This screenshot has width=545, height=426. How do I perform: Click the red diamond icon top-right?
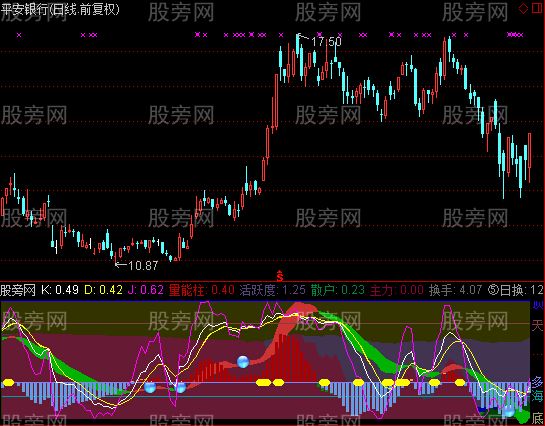pos(523,8)
